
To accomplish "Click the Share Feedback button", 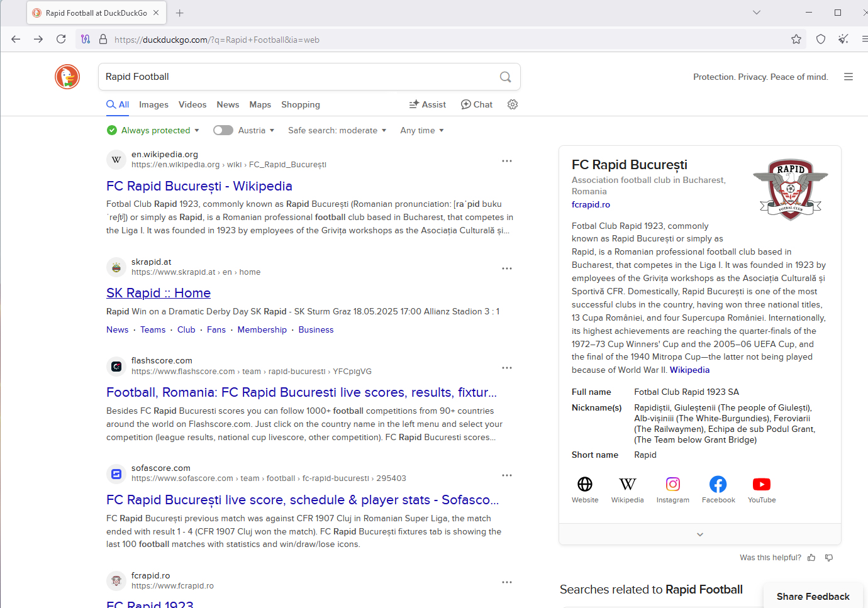I will pos(813,596).
